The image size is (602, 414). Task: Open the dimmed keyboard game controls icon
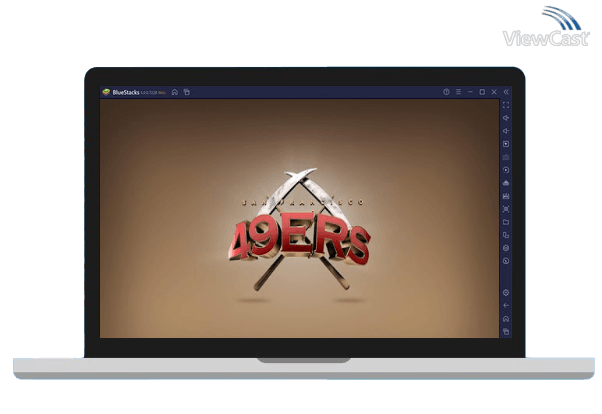[x=506, y=157]
